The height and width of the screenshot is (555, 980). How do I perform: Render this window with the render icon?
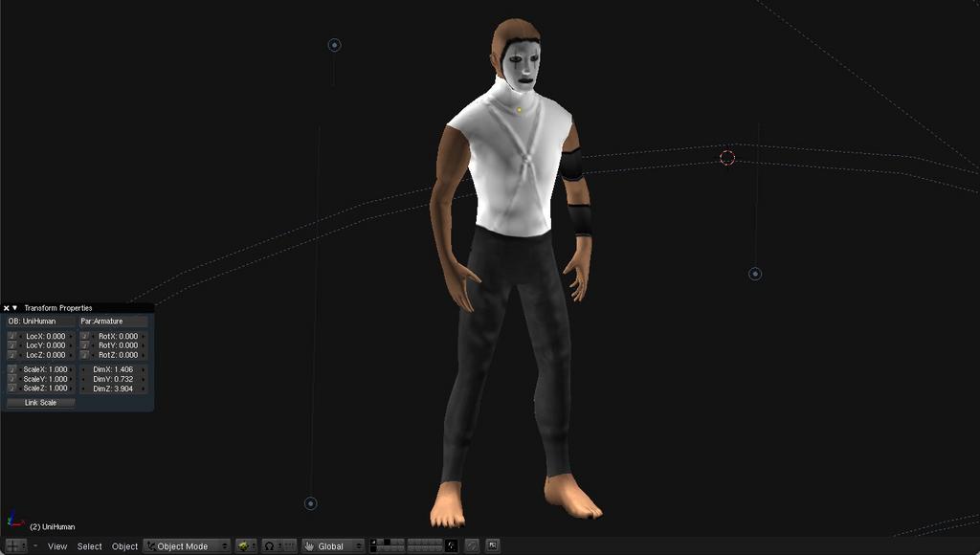493,546
